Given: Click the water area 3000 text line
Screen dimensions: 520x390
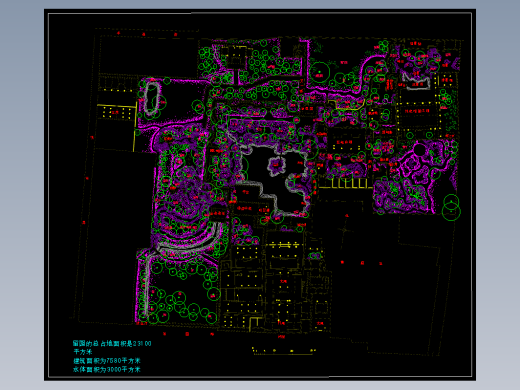Looking at the screenshot, I should tap(107, 369).
